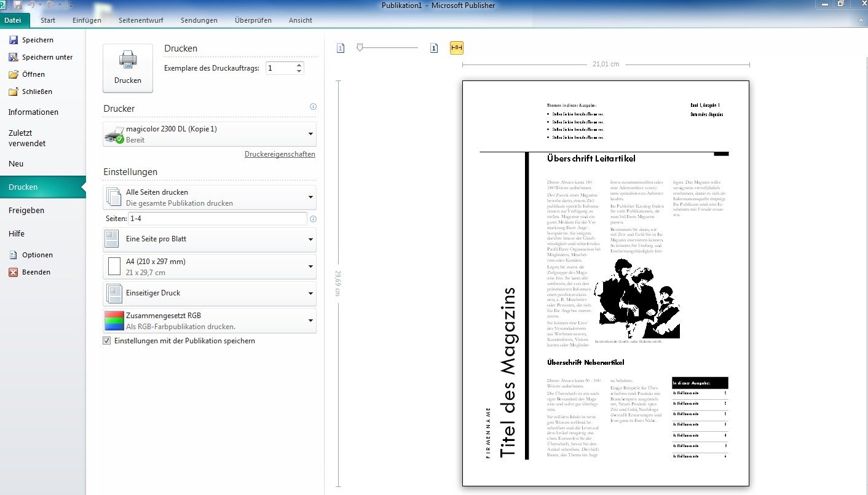Click the undo arrow in the quick access toolbar
Image resolution: width=868 pixels, height=495 pixels.
tap(31, 5)
